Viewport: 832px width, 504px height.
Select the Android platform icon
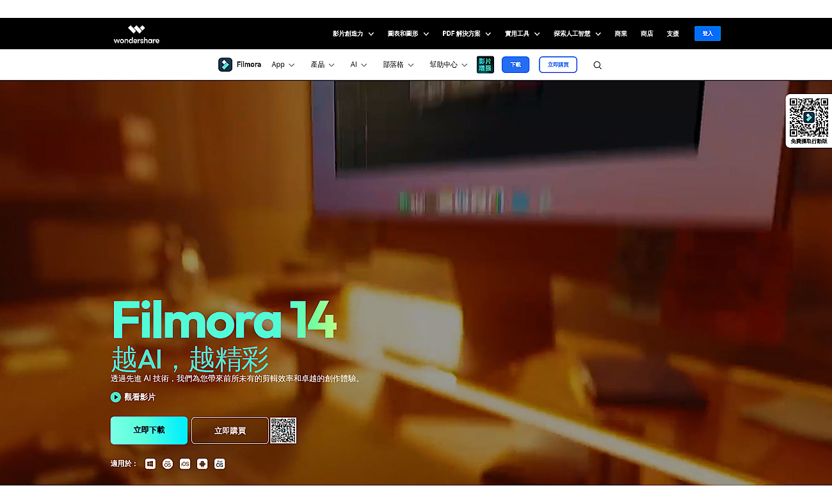tap(202, 464)
